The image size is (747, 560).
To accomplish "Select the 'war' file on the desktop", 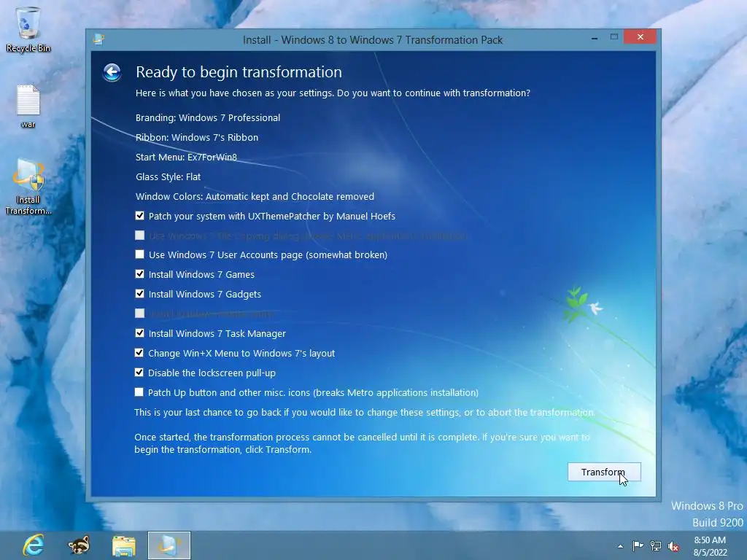I will (28, 106).
